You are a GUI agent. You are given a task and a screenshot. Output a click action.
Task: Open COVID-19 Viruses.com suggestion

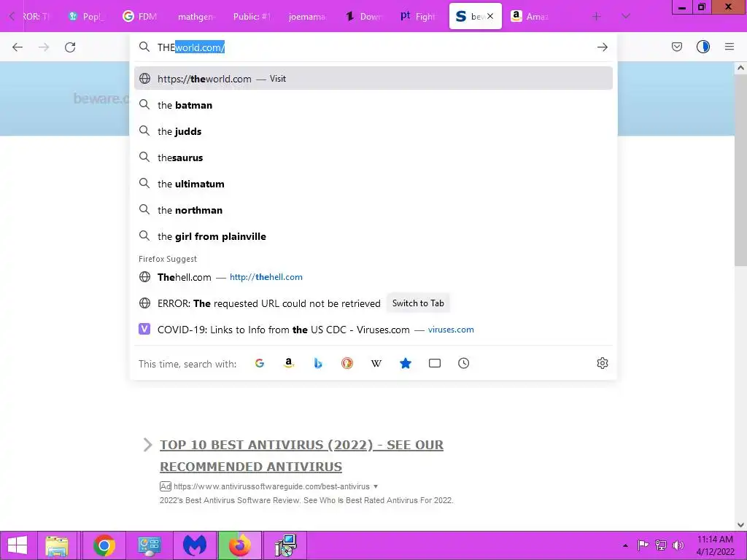pos(373,330)
